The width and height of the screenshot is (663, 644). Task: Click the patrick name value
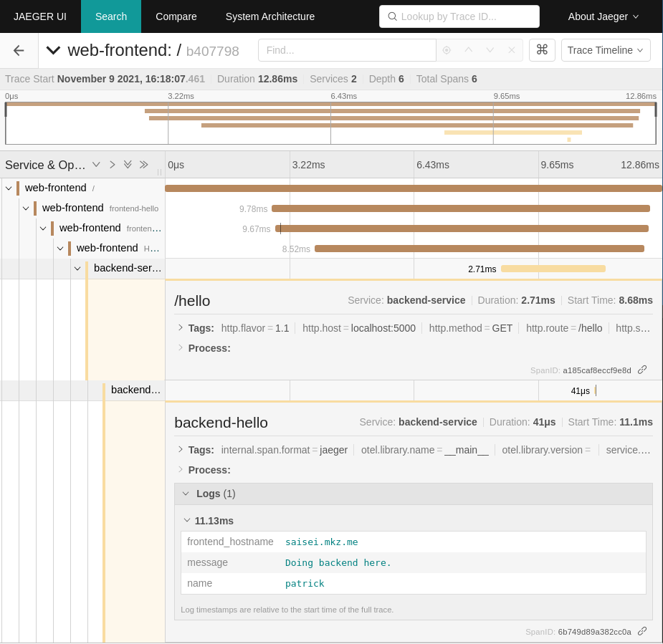(305, 583)
